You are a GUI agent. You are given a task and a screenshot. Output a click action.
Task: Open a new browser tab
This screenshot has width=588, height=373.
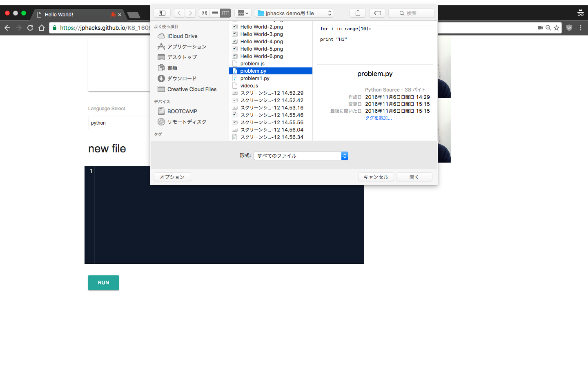134,15
